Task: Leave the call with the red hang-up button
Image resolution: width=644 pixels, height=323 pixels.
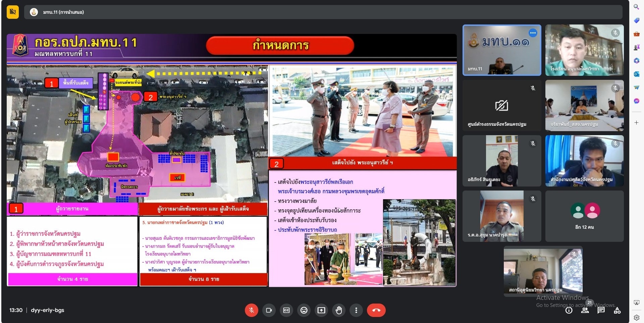Action: (x=376, y=310)
